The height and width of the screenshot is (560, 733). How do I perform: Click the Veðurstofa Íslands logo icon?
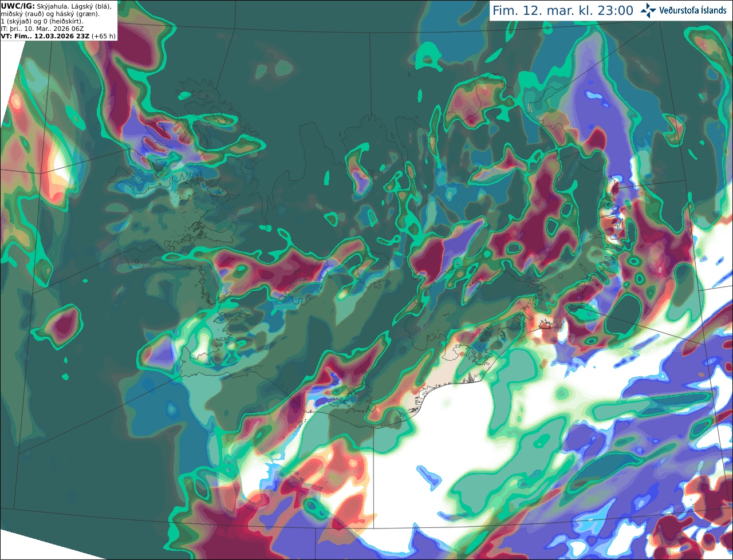(648, 10)
